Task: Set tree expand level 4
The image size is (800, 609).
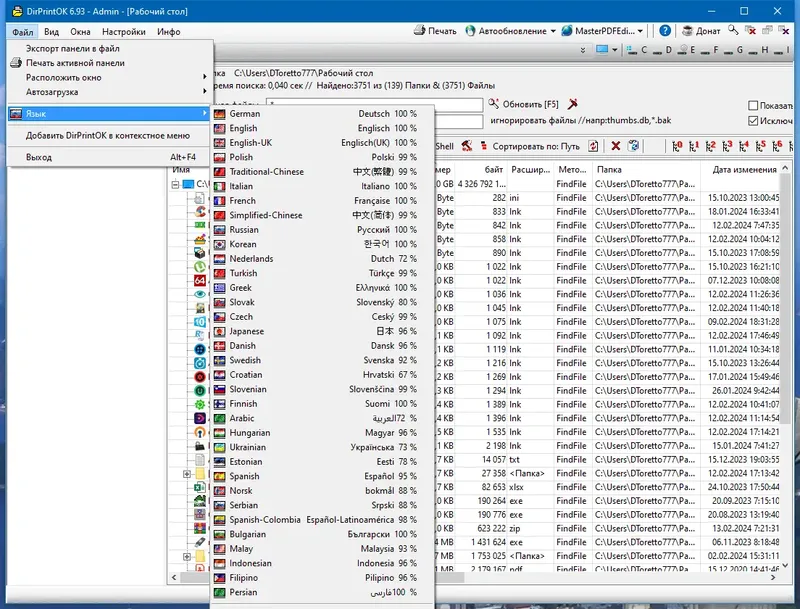Action: click(744, 146)
